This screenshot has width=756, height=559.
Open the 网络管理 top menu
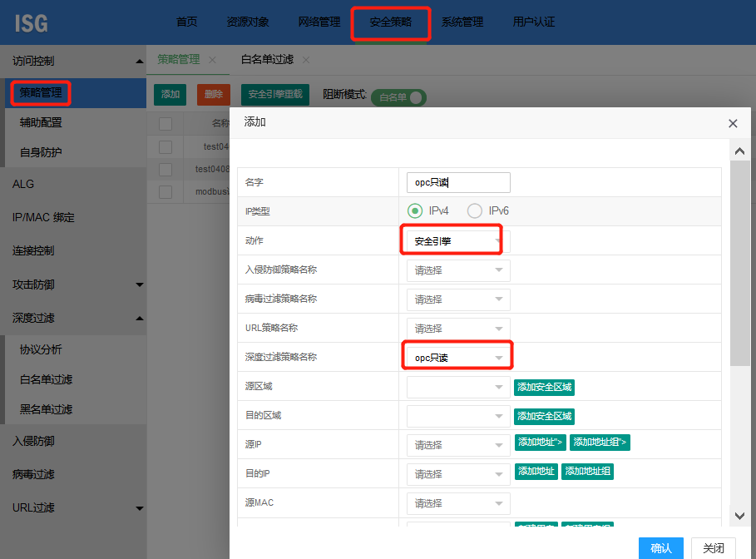319,22
